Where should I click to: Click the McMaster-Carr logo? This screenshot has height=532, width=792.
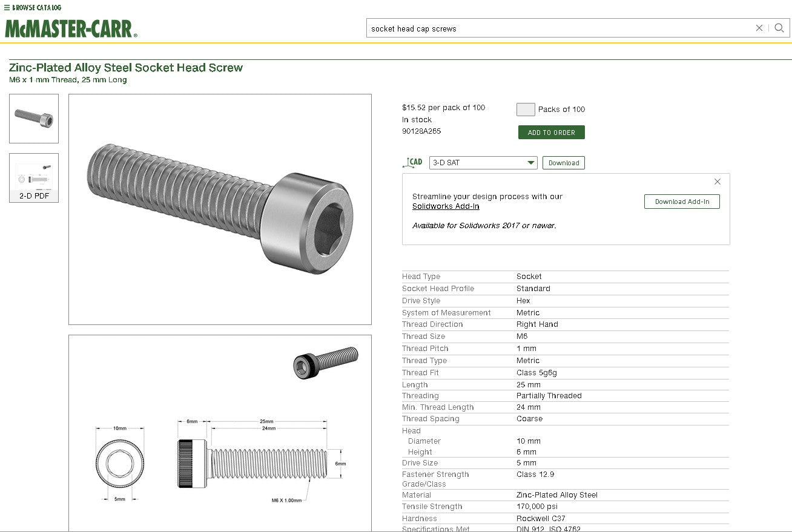(x=71, y=28)
